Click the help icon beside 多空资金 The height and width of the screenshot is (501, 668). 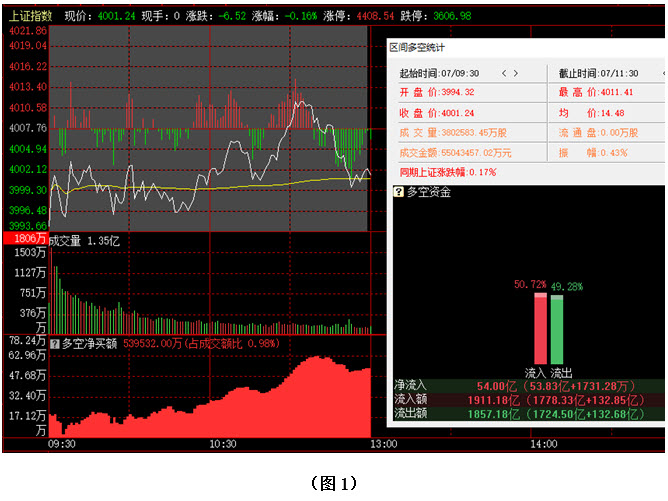pyautogui.click(x=398, y=191)
